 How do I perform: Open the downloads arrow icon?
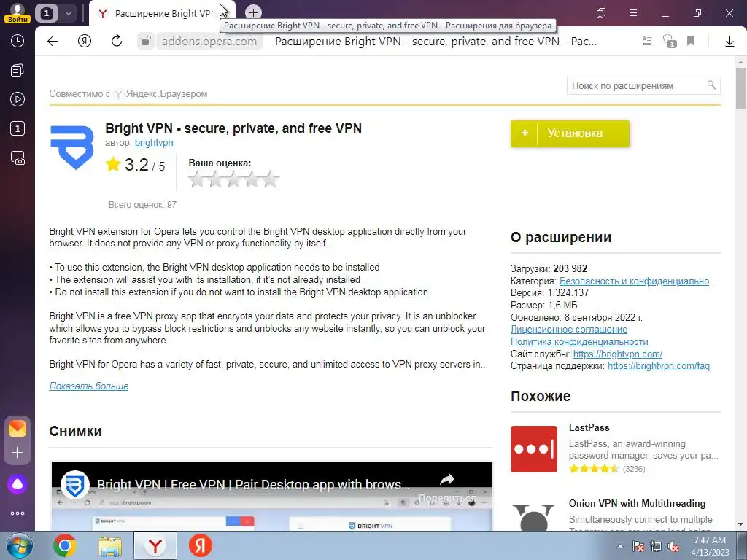click(x=729, y=42)
